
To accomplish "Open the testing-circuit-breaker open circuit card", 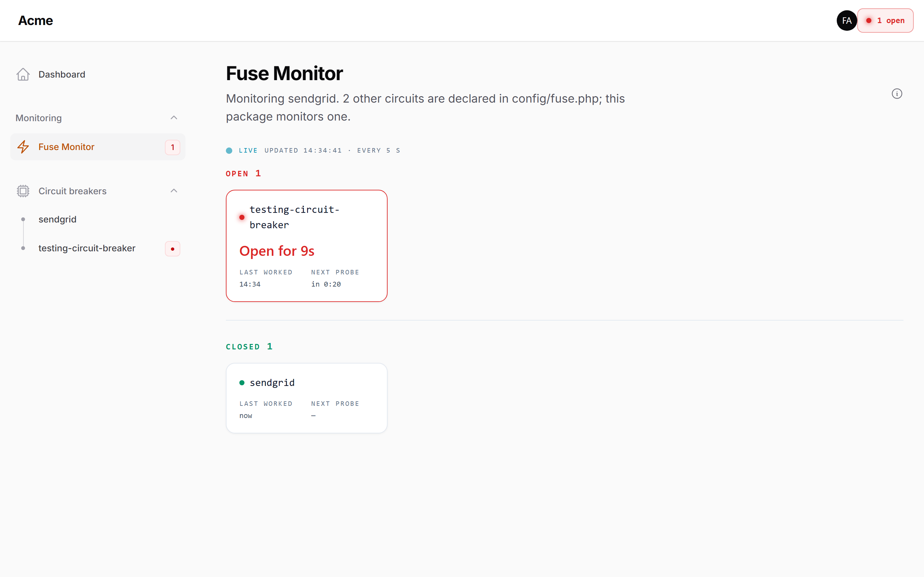I will click(x=307, y=246).
